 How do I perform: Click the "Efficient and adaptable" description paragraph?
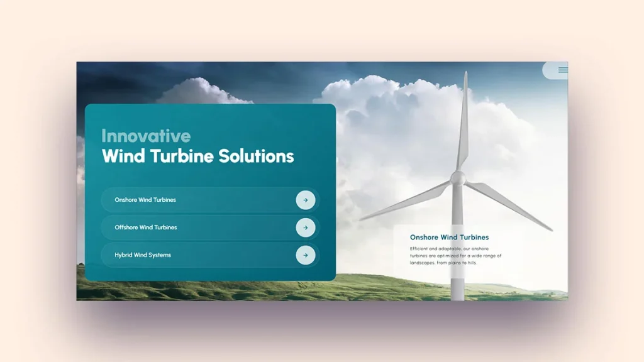click(x=455, y=256)
